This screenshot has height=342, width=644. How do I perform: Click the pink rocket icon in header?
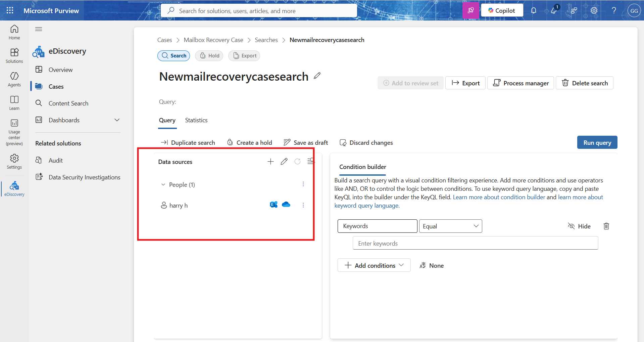(471, 10)
